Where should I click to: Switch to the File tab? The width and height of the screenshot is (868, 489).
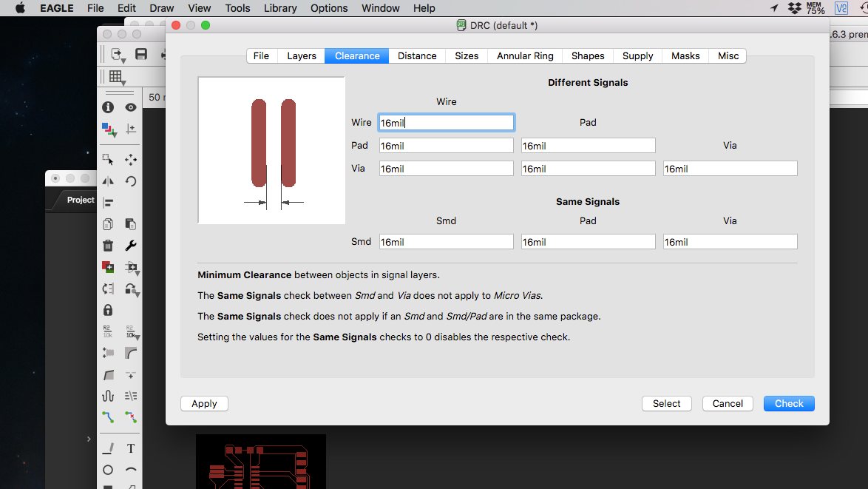coord(261,56)
